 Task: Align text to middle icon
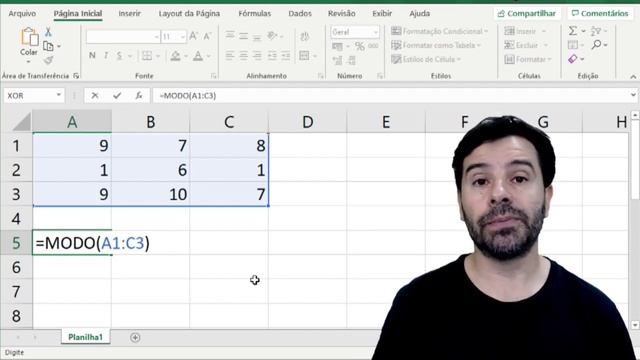(x=244, y=36)
